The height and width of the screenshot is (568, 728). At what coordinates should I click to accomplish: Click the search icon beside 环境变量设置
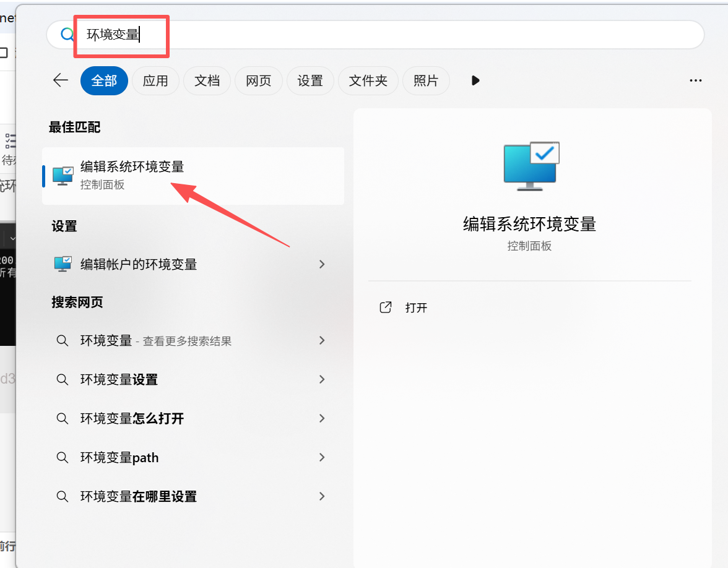tap(62, 380)
